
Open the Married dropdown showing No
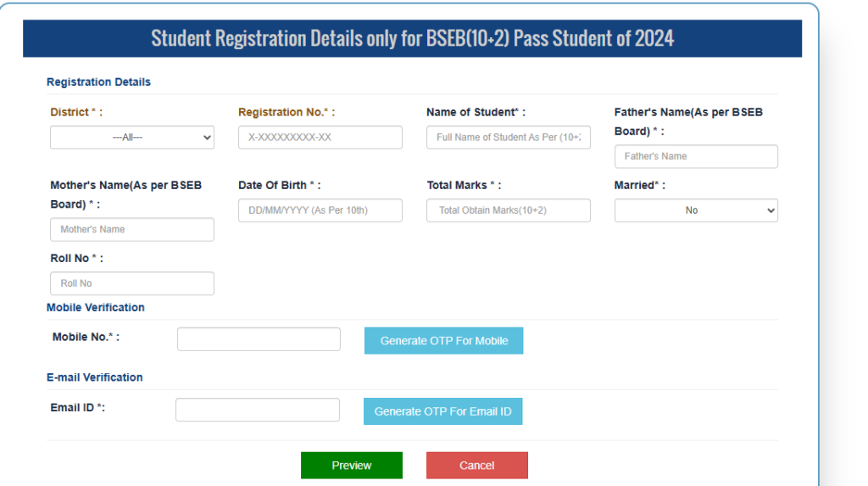click(x=696, y=210)
